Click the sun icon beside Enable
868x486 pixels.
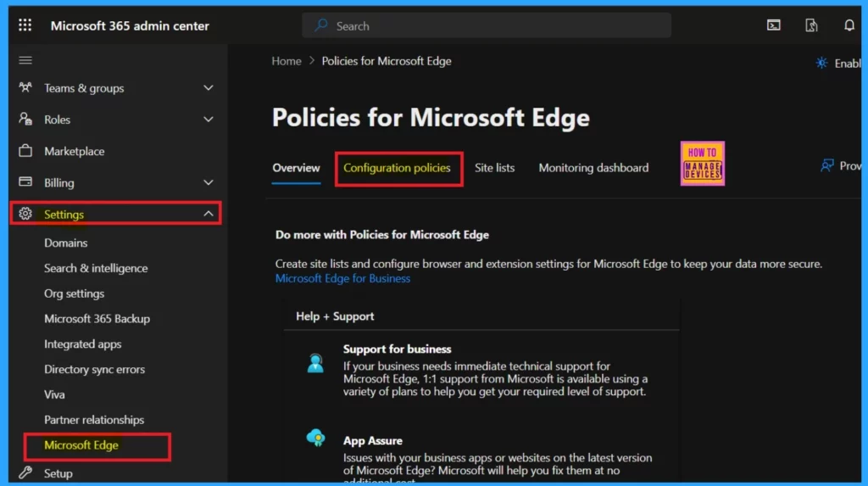click(821, 63)
